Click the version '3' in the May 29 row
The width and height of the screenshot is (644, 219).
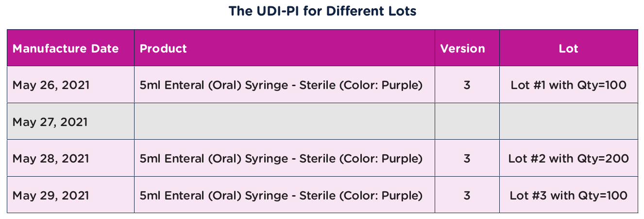pos(467,196)
